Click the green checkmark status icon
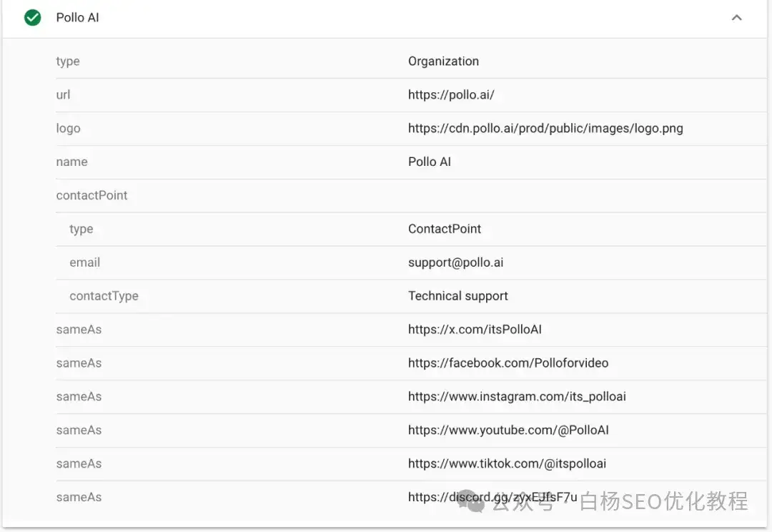The height and width of the screenshot is (532, 772). (x=32, y=18)
